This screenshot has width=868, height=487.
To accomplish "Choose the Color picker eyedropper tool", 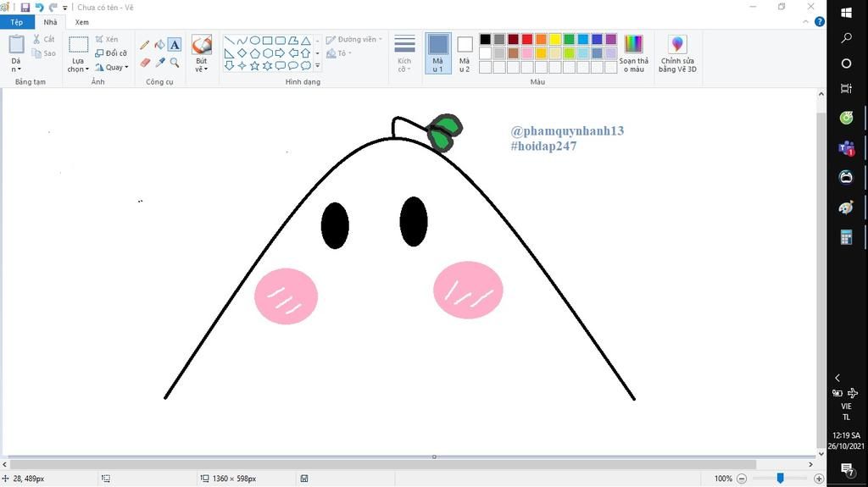I will (x=159, y=63).
